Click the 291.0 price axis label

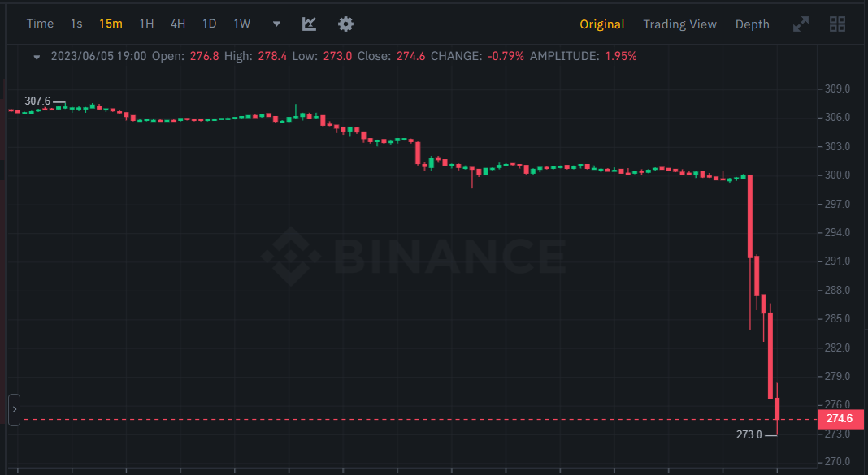(837, 261)
